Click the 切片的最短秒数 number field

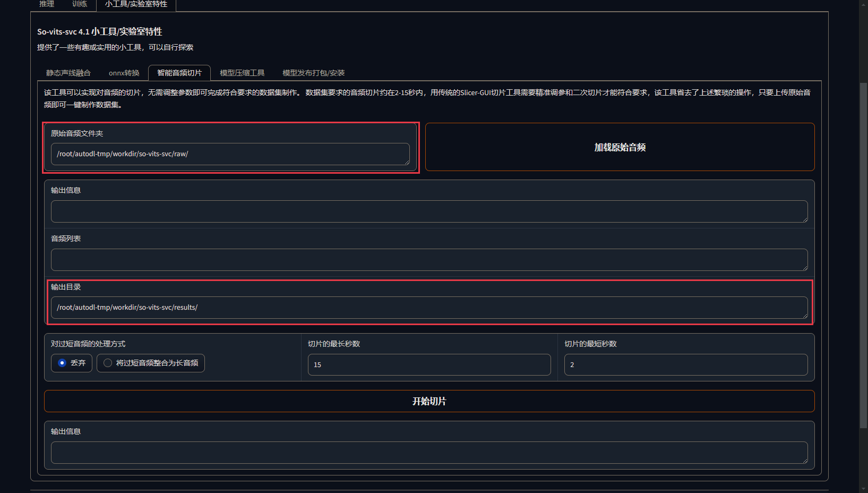[x=685, y=365]
